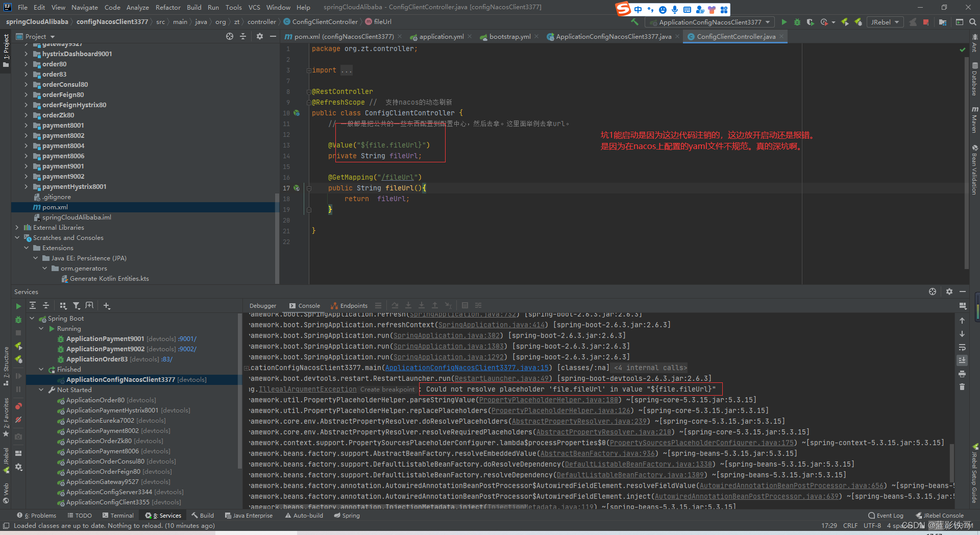
Task: Toggle the 1: Project tool window stripe
Action: point(6,51)
